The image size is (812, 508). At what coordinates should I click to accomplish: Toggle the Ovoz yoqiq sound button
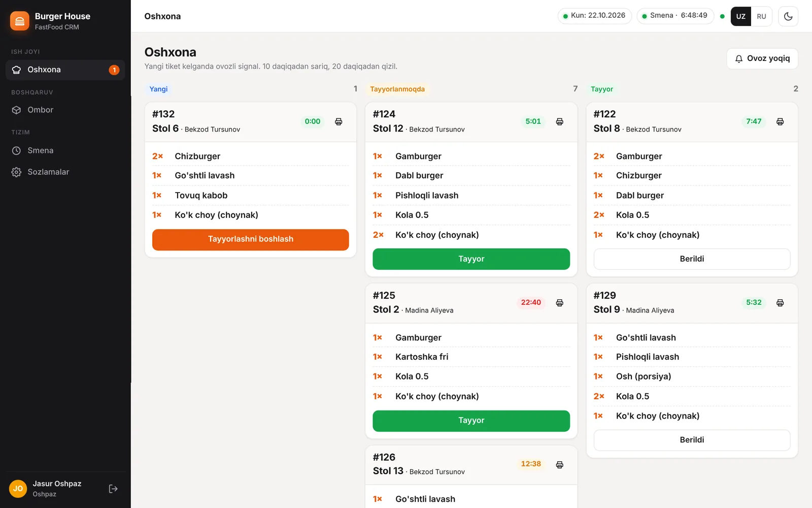762,58
